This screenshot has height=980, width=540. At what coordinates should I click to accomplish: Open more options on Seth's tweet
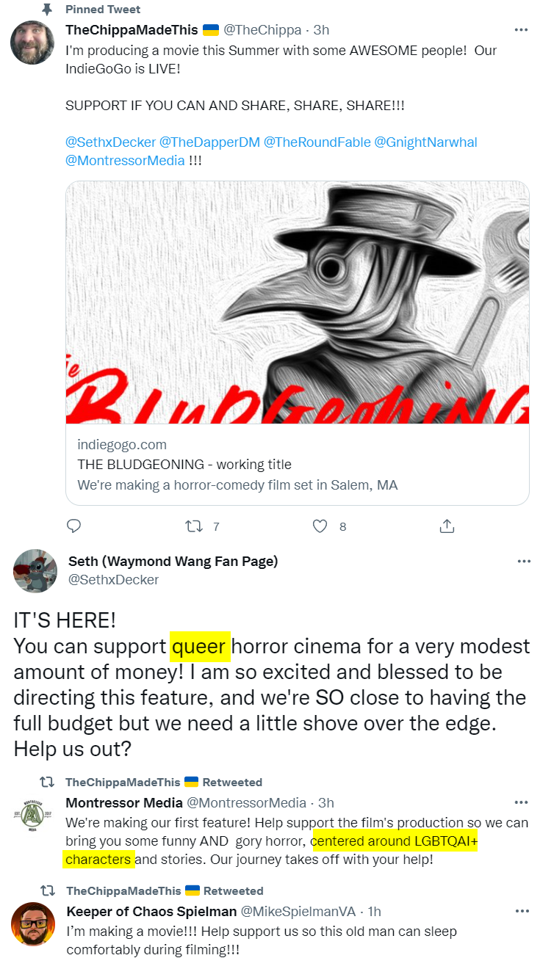coord(524,562)
